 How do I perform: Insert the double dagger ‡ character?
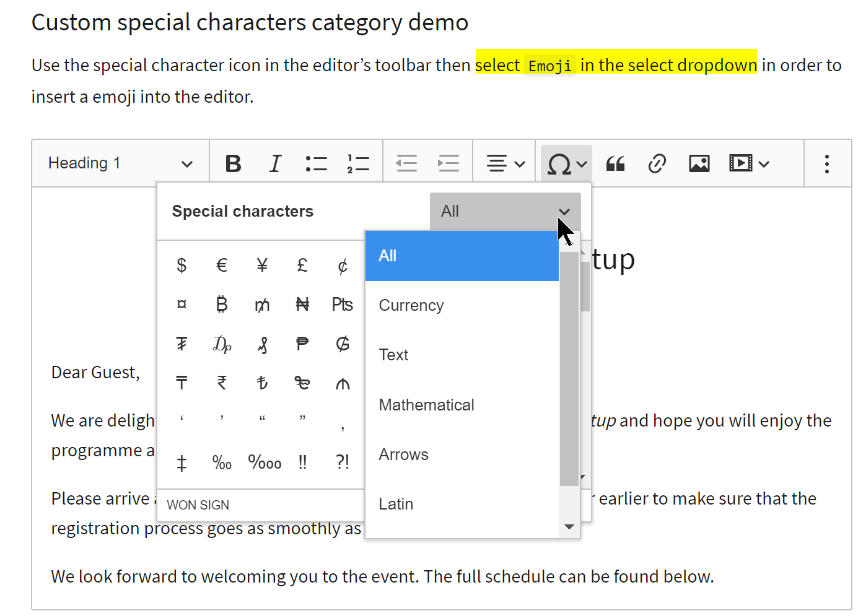point(182,462)
